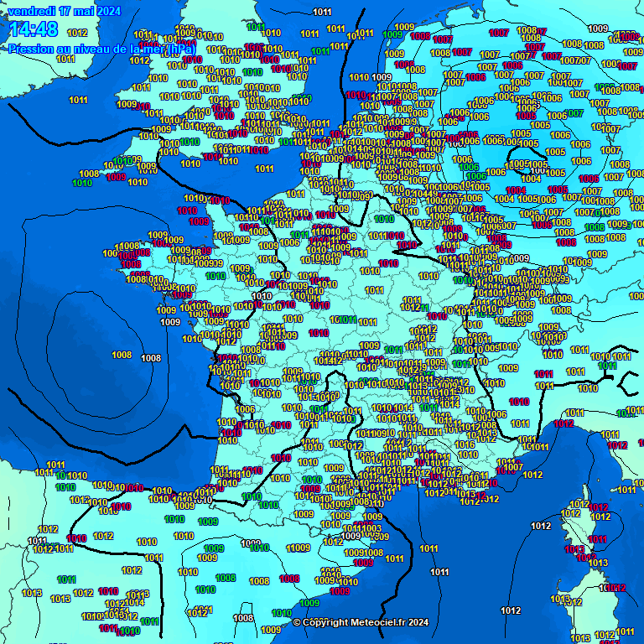Select the 'Pression au niveau de la mer' title
The width and height of the screenshot is (644, 644).
pos(101,49)
